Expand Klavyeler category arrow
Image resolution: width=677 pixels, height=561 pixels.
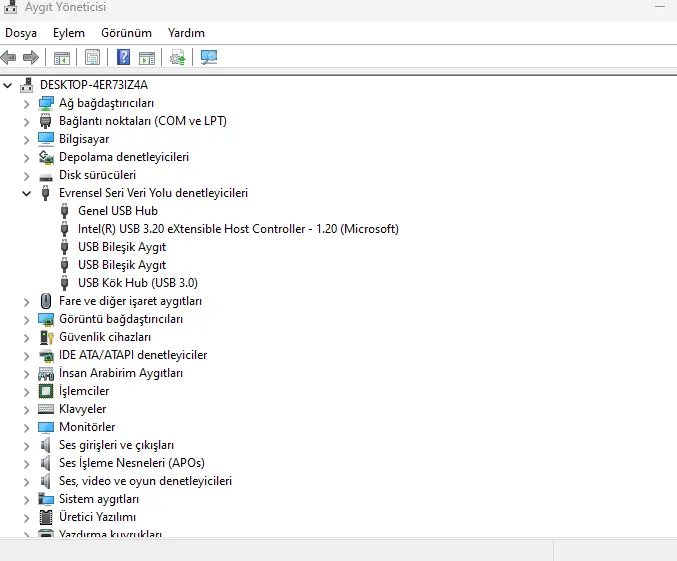tap(27, 409)
